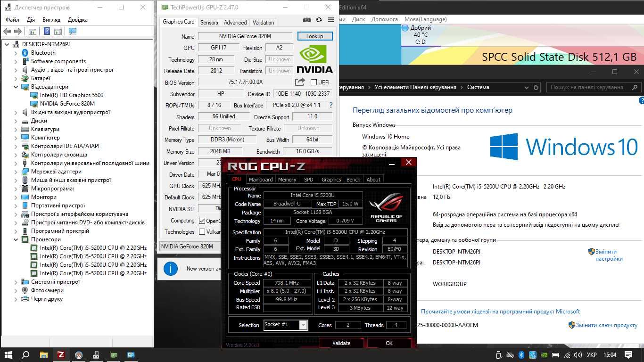This screenshot has height=362, width=644.
Task: Click the battery icon in system tray
Action: (555, 355)
